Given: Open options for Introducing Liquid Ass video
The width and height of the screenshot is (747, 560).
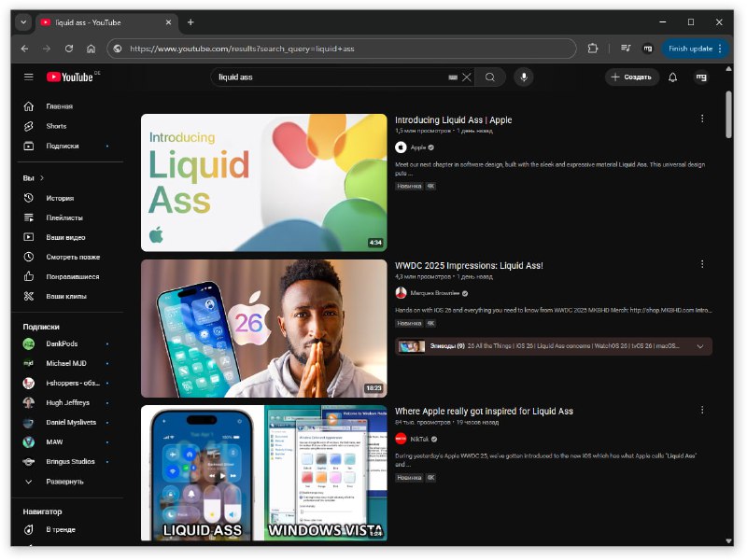Looking at the screenshot, I should [702, 119].
